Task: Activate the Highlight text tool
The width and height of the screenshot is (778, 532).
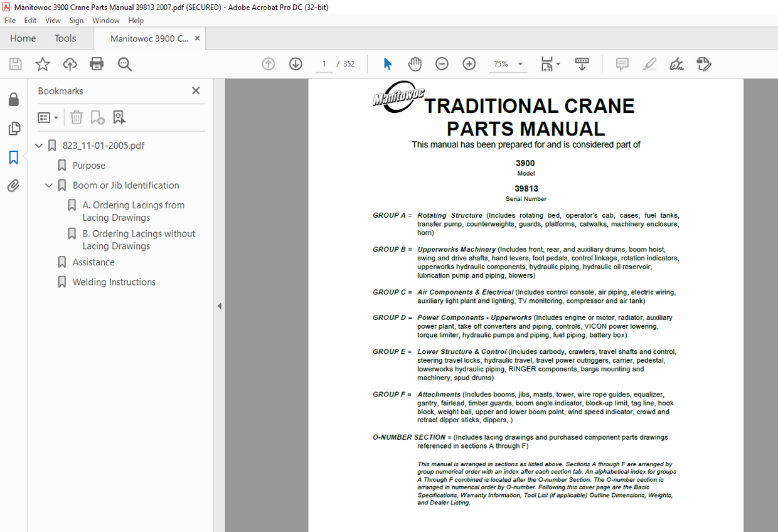Action: (x=649, y=63)
